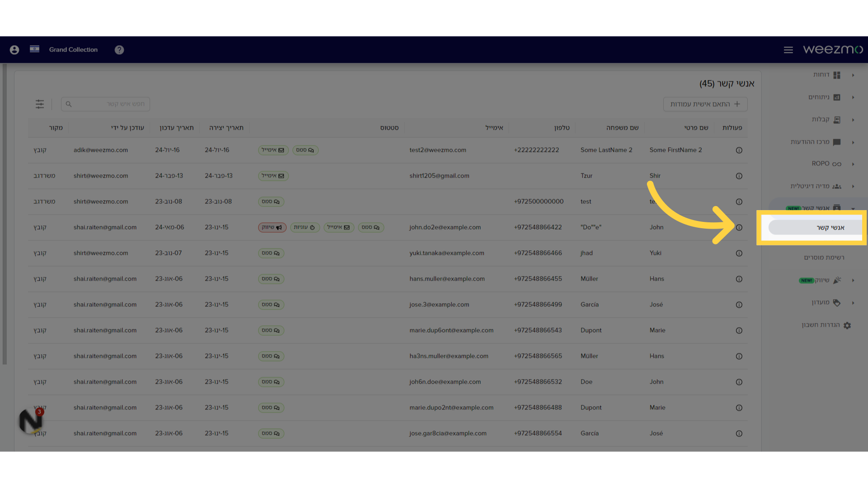The height and width of the screenshot is (488, 868).
Task: Click the Grand Collection account name
Action: click(73, 50)
